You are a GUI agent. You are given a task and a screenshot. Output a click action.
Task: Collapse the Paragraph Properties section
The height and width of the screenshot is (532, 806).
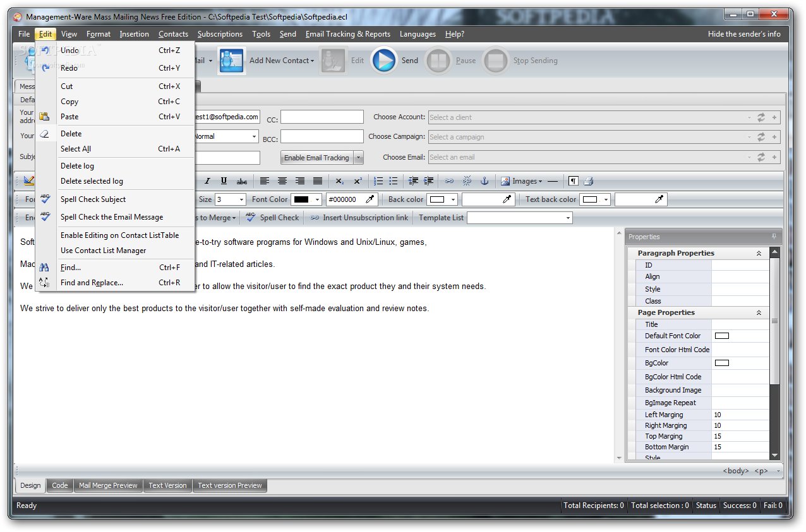click(759, 253)
